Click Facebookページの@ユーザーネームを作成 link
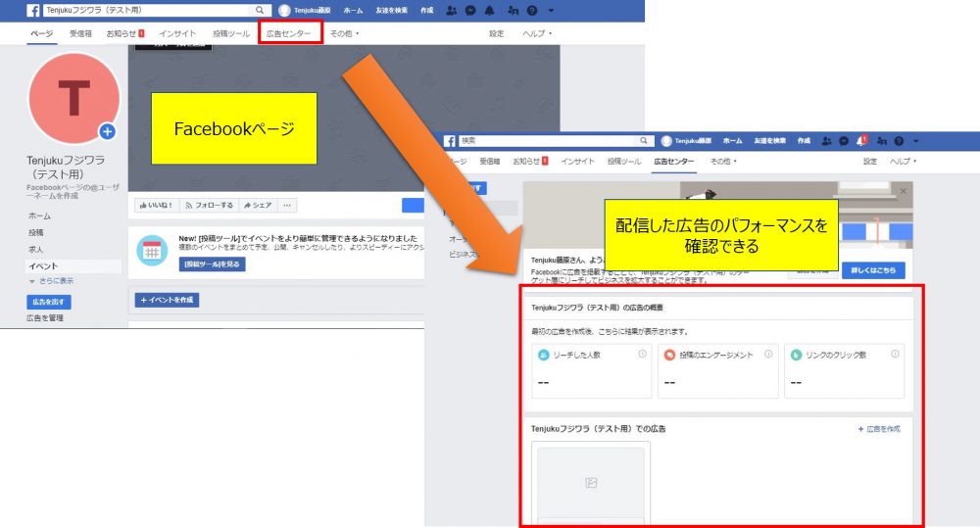 point(73,191)
